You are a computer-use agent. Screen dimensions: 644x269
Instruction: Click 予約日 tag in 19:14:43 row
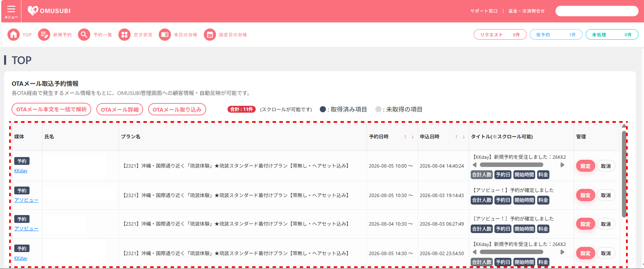pos(503,200)
